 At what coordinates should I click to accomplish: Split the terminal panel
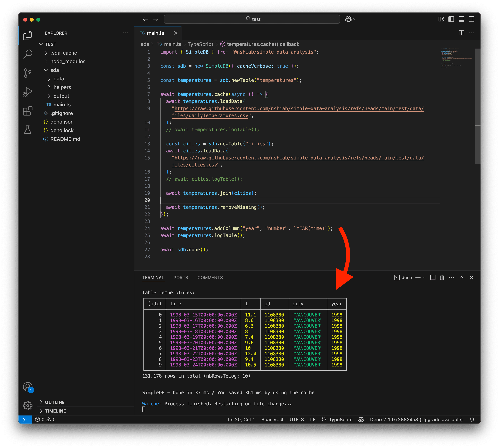click(433, 277)
